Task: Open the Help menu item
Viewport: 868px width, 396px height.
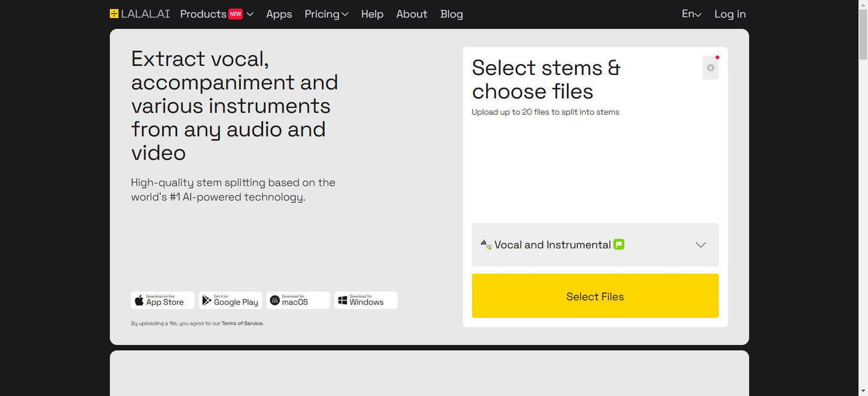Action: pos(372,14)
